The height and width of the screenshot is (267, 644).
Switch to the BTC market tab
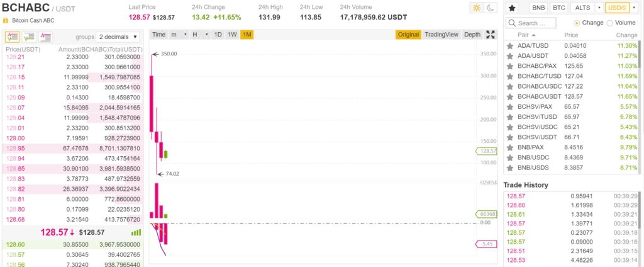pyautogui.click(x=558, y=8)
